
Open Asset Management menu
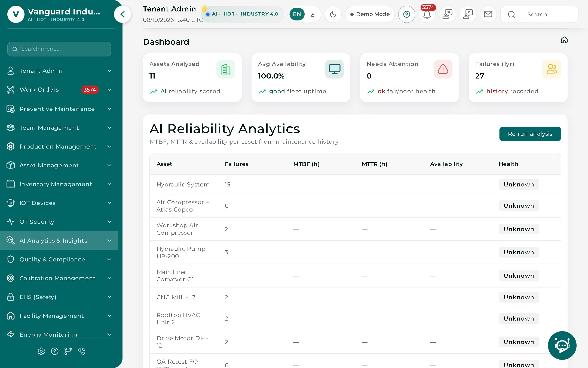[59, 165]
